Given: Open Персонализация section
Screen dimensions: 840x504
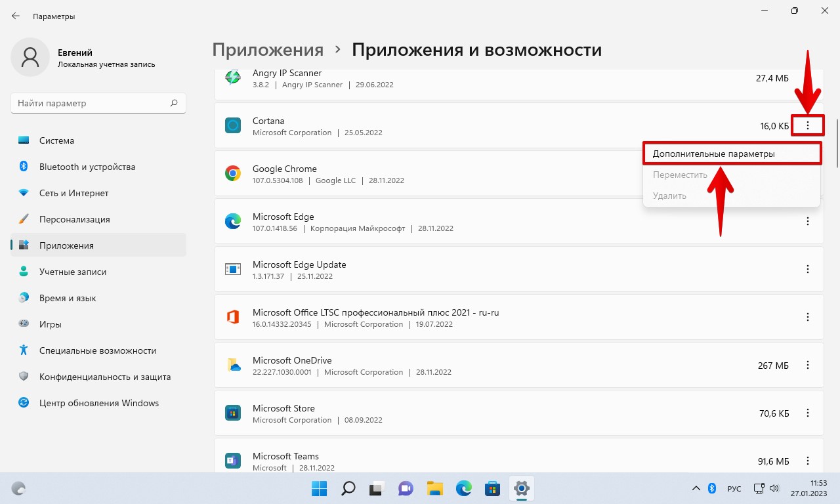Looking at the screenshot, I should (98, 219).
